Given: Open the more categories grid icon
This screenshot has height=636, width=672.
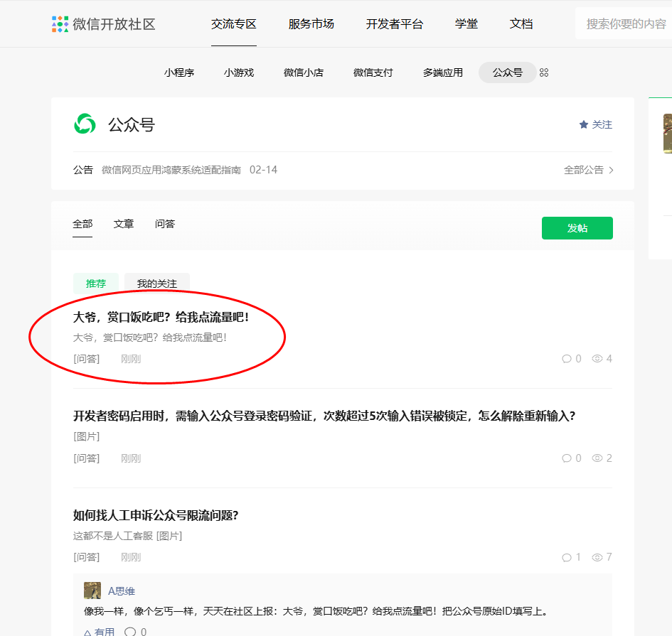Looking at the screenshot, I should click(x=544, y=72).
